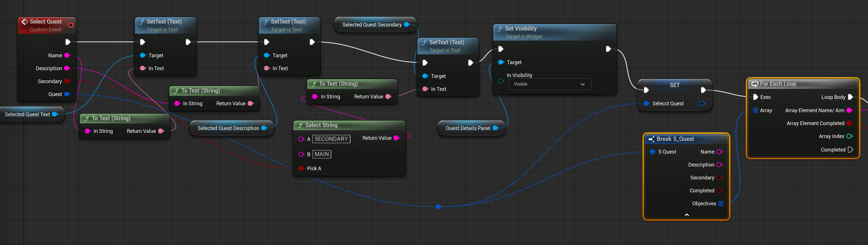
Task: Select the For Each Loop node header
Action: coord(803,84)
